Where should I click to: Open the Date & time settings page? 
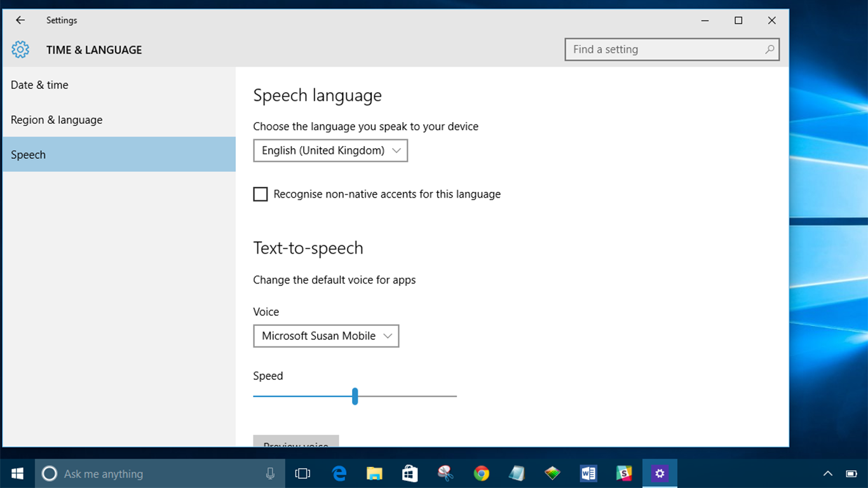119,85
